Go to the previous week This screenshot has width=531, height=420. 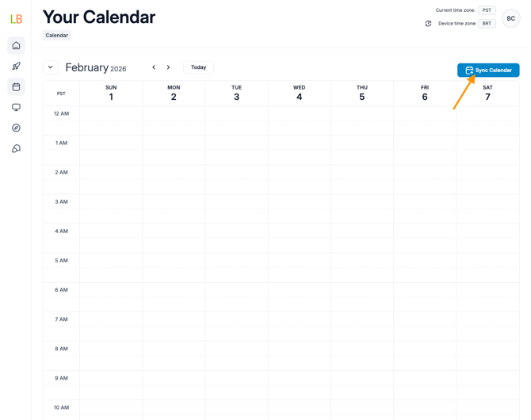pyautogui.click(x=154, y=67)
